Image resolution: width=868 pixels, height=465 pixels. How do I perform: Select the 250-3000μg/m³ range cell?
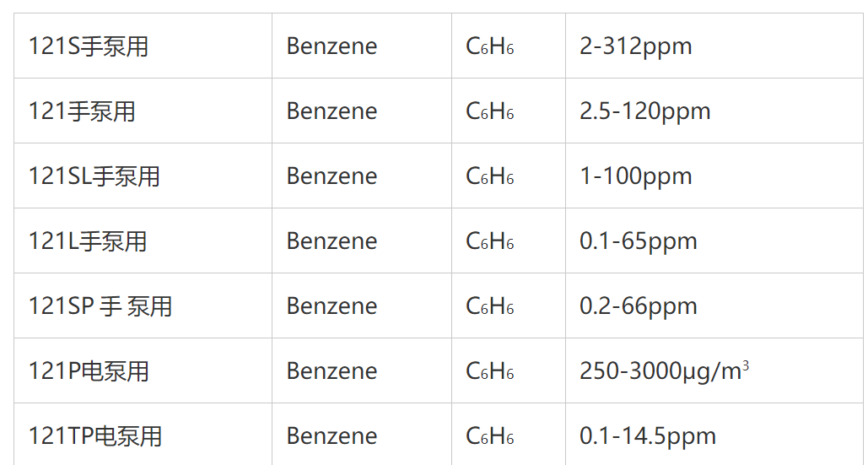(x=664, y=371)
